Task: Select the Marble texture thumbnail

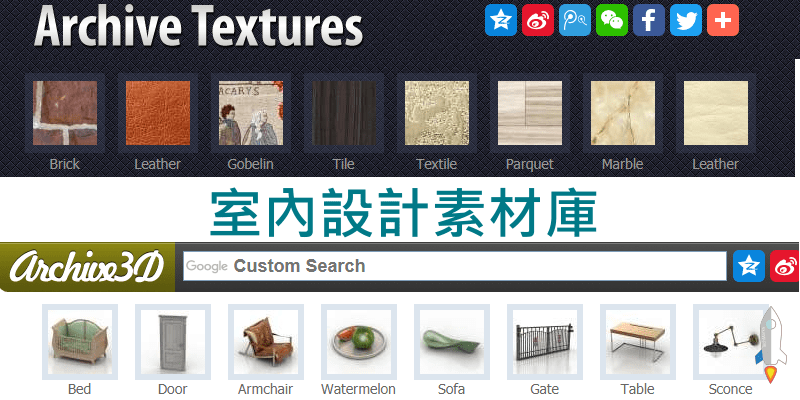Action: click(623, 113)
